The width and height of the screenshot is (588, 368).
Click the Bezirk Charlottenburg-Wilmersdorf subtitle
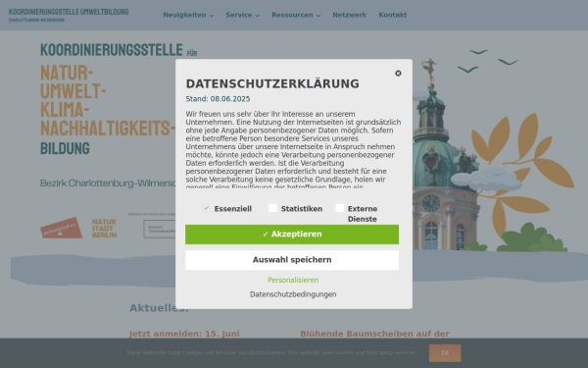(108, 184)
